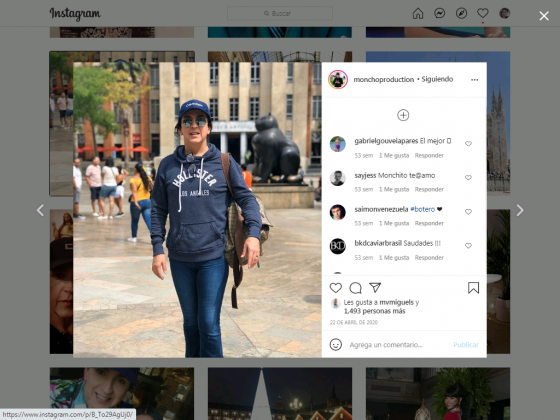This screenshot has height=420, width=560.
Task: Share the post via paper plane icon
Action: 375,287
